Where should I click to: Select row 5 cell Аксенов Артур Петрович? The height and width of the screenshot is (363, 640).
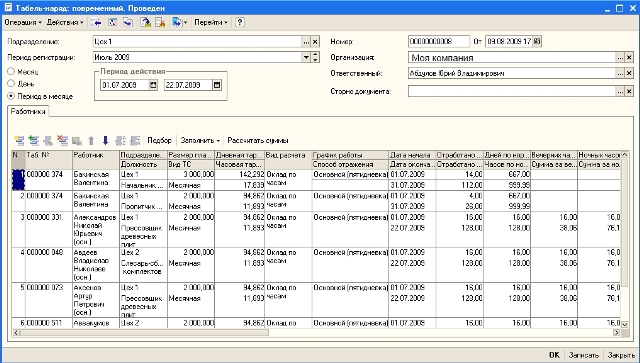pyautogui.click(x=96, y=300)
